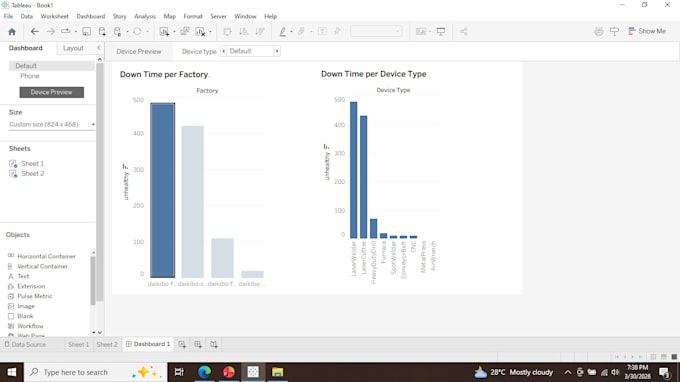Viewport: 680px width, 382px height.
Task: Click previous device type arrow
Action: pyautogui.click(x=223, y=51)
